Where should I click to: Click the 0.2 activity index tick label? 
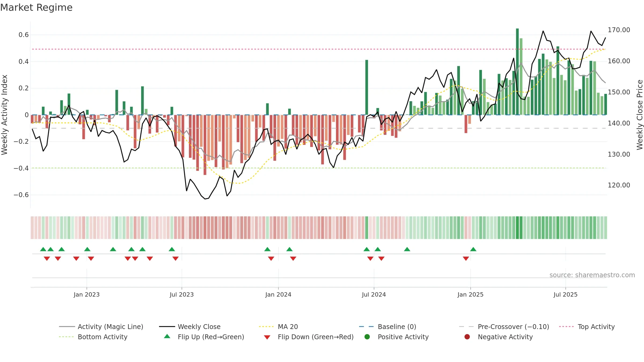pos(24,88)
